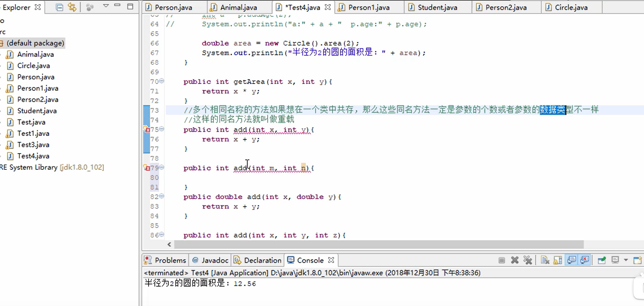The height and width of the screenshot is (306, 644).
Task: Switch to the Student.java editor tab
Action: coord(438,8)
